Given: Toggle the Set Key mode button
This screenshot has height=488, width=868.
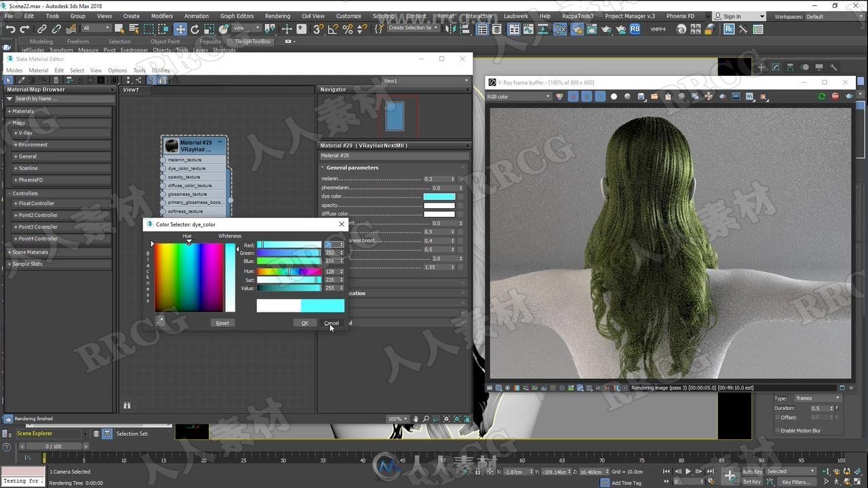Looking at the screenshot, I should 752,482.
